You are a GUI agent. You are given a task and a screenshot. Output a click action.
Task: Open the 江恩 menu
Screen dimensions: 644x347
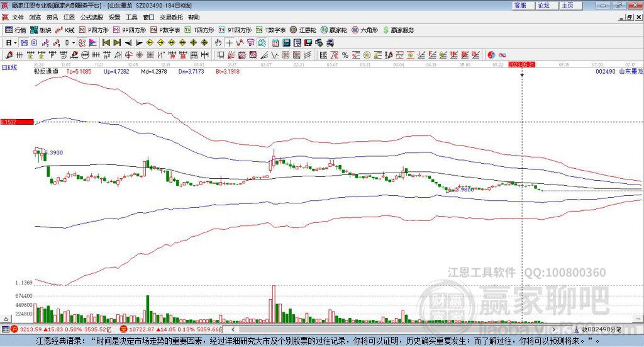[69, 17]
